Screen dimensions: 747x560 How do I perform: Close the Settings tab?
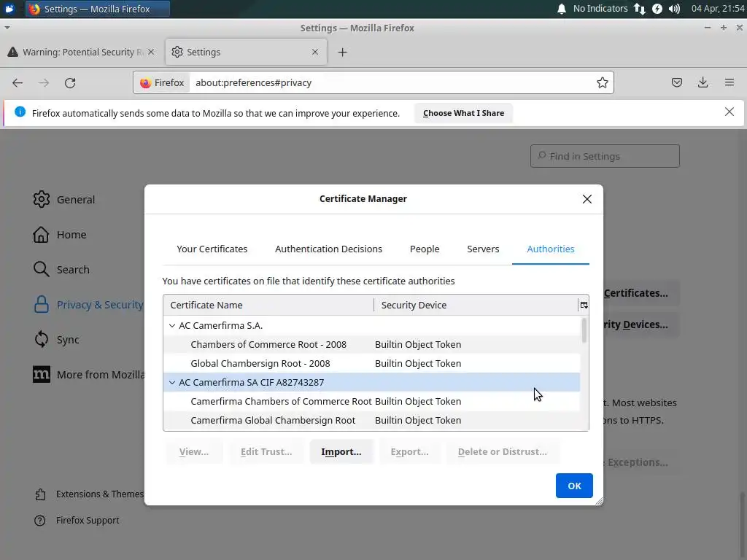315,52
